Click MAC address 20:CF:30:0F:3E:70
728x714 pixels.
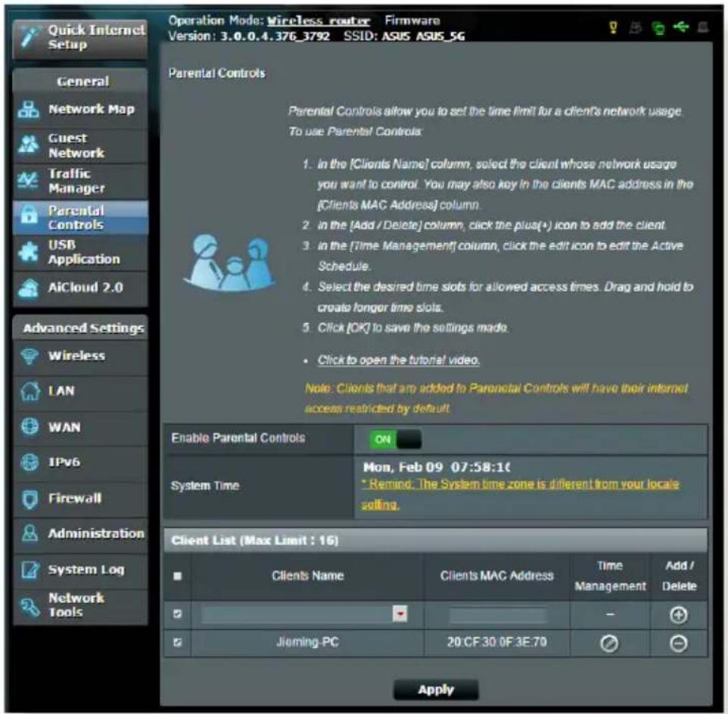(496, 643)
